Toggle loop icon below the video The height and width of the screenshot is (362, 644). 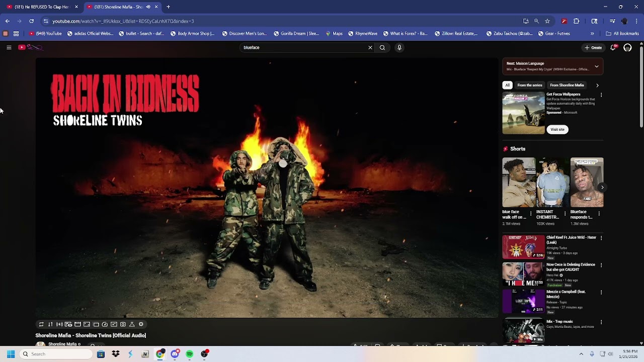(x=41, y=324)
